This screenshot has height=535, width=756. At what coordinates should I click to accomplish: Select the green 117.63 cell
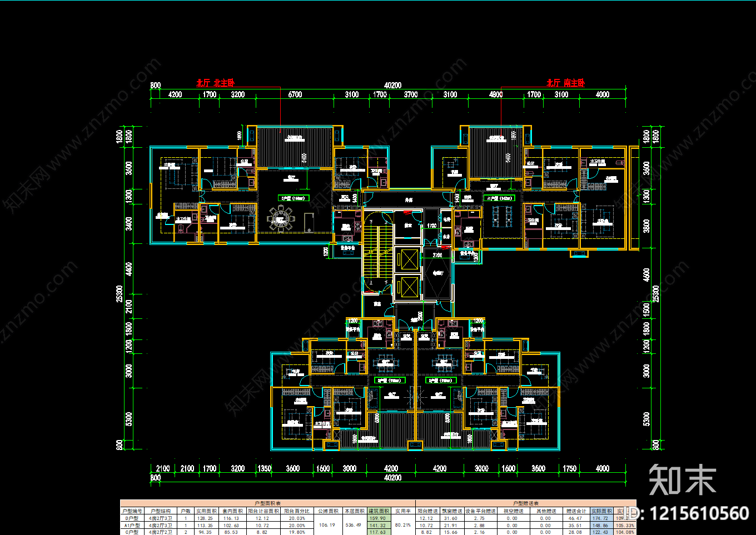click(x=379, y=532)
